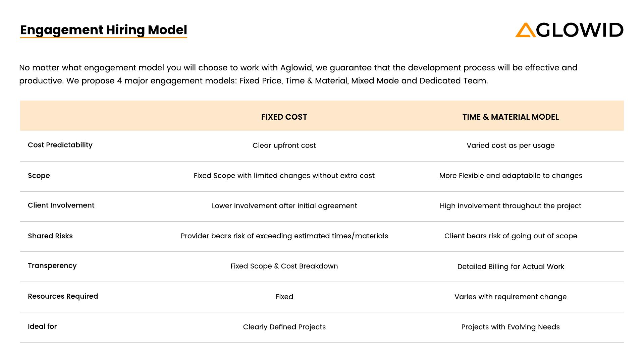This screenshot has width=644, height=362.
Task: Select the Client Involvement row label
Action: pos(61,205)
